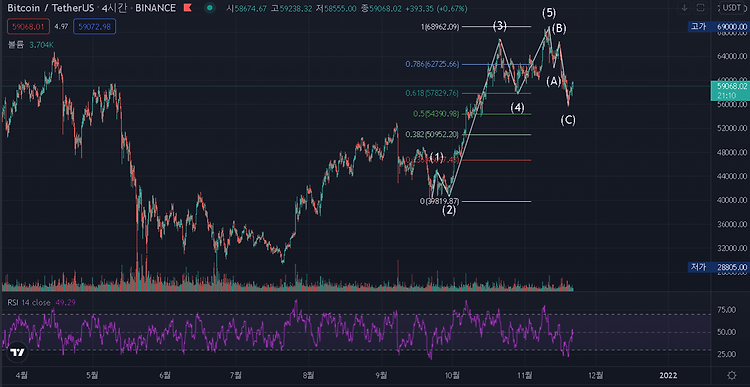The image size is (750, 387).
Task: Click the change value +393.35 (+0.67%)
Action: (437, 9)
